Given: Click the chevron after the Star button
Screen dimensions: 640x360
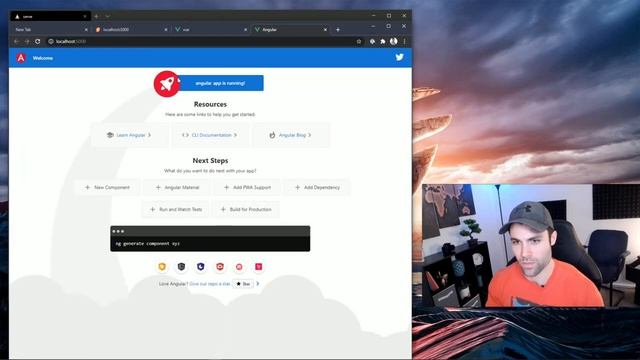Looking at the screenshot, I should coord(258,283).
